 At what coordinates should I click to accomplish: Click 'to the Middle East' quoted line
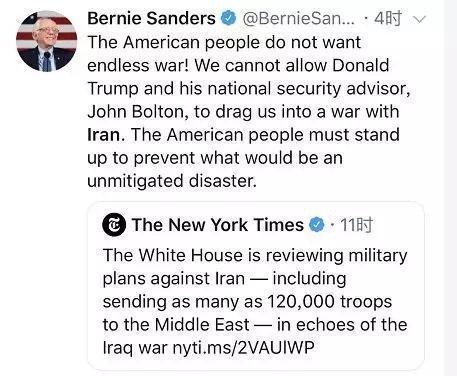point(176,325)
